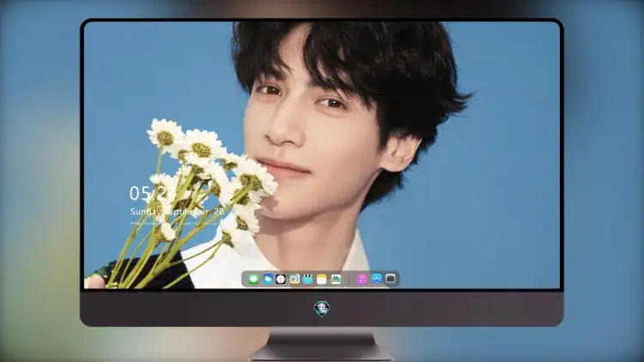644x362 pixels.
Task: Open the Clock app in dock
Action: pyautogui.click(x=281, y=280)
